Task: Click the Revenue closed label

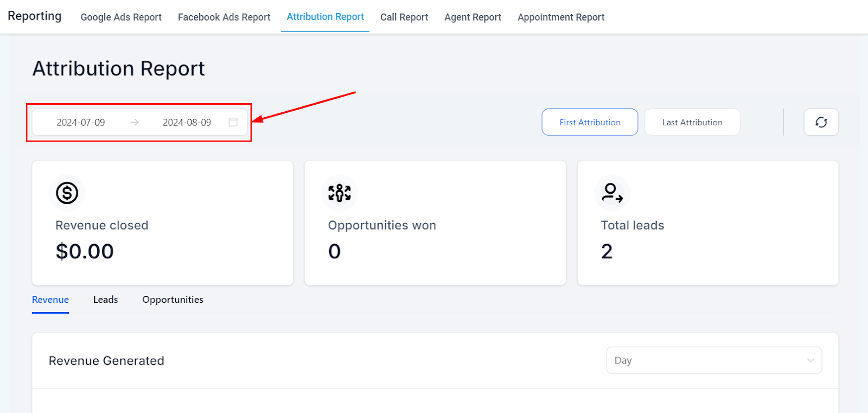Action: tap(102, 225)
